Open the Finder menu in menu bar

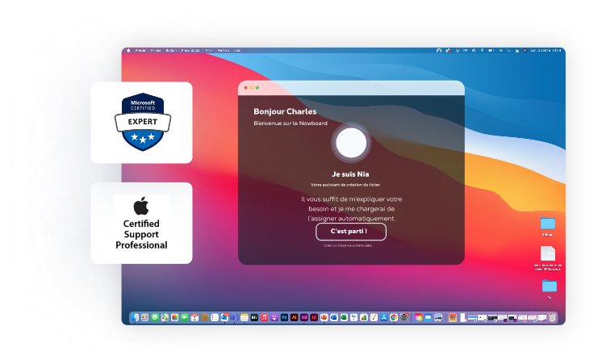coord(140,50)
